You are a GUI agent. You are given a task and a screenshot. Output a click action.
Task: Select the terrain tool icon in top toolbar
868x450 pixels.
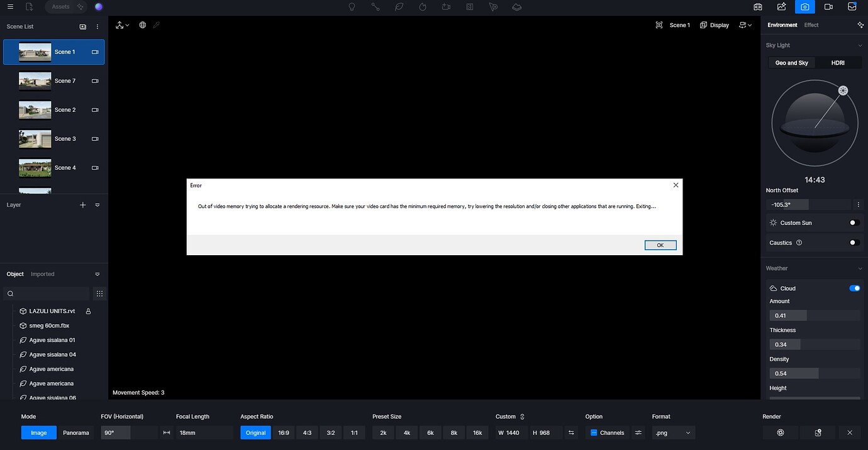(517, 7)
